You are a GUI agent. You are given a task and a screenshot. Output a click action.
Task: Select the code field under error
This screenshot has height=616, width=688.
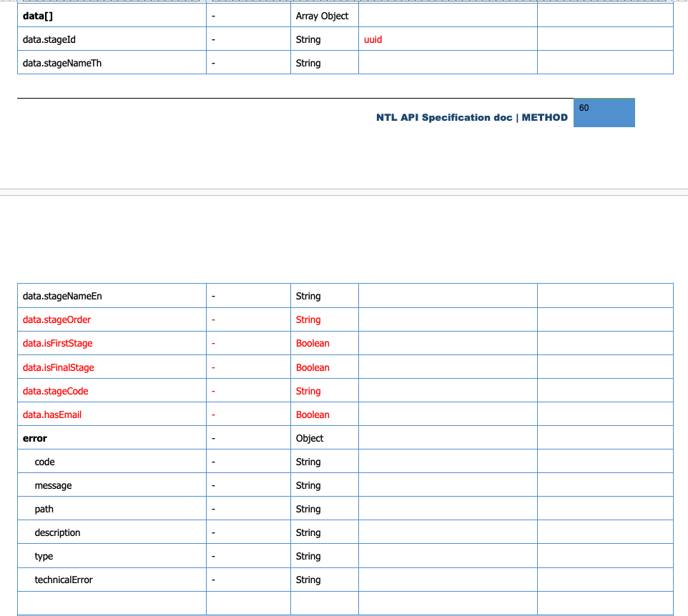[x=44, y=462]
